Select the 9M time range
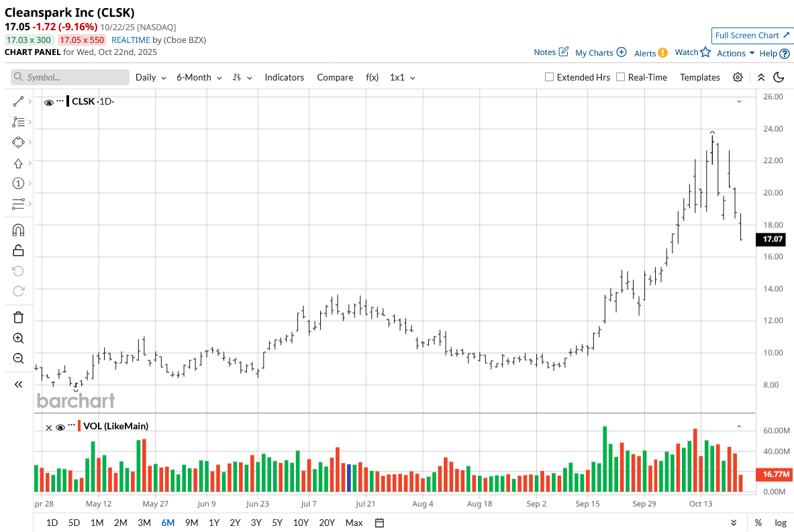This screenshot has width=794, height=532. 191,523
